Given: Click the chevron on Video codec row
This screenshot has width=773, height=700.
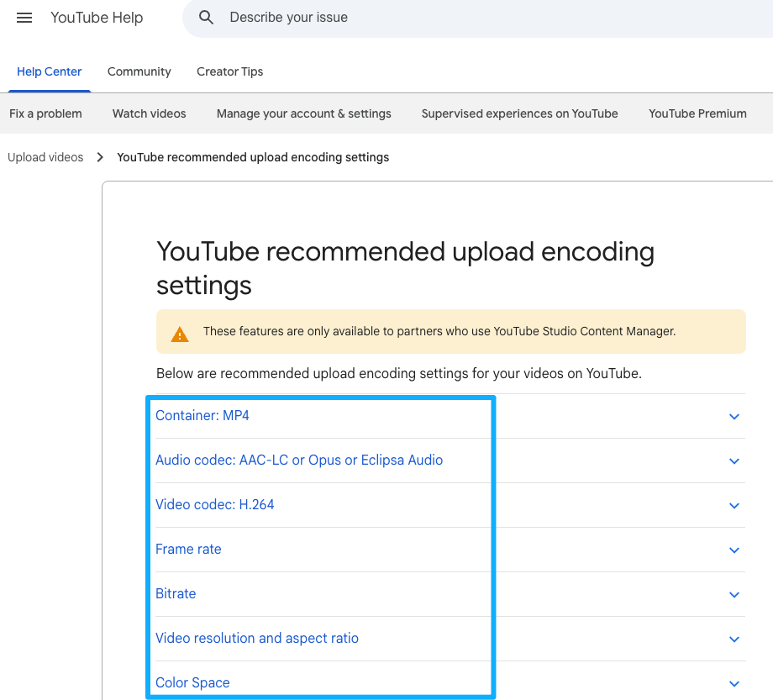Looking at the screenshot, I should 734,506.
